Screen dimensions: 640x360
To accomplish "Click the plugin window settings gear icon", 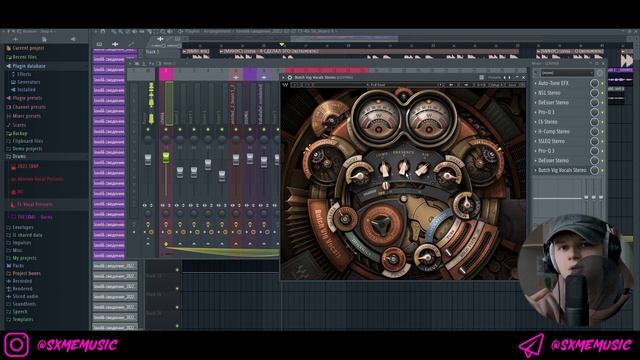I will [290, 78].
